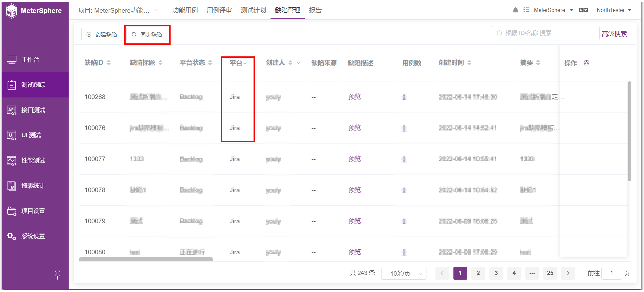Preview description for defect 100268
Viewport: 644px width, 292px height.
354,97
